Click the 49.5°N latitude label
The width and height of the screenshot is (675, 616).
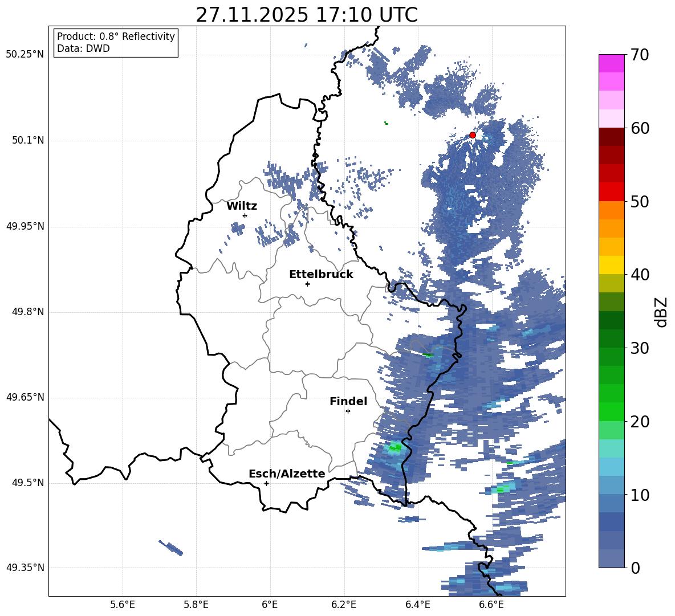pyautogui.click(x=28, y=483)
